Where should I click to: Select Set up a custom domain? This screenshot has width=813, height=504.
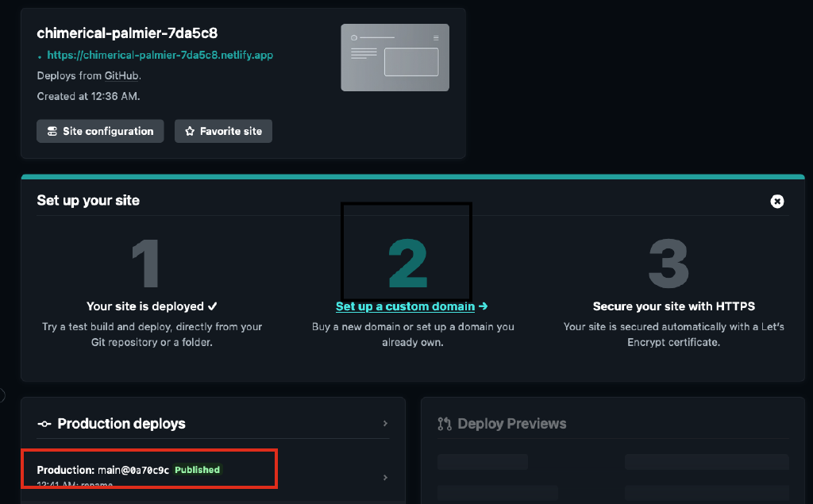(x=406, y=306)
